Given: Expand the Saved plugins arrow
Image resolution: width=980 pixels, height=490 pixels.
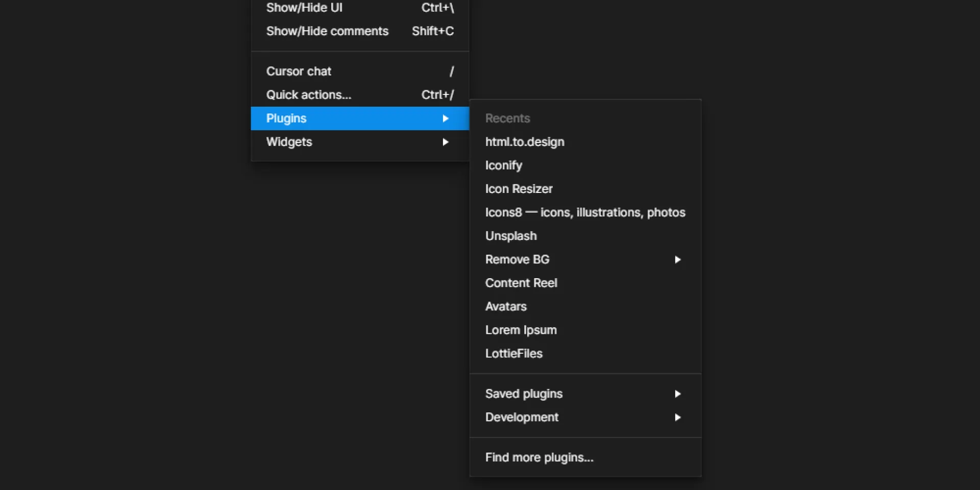Looking at the screenshot, I should tap(678, 394).
